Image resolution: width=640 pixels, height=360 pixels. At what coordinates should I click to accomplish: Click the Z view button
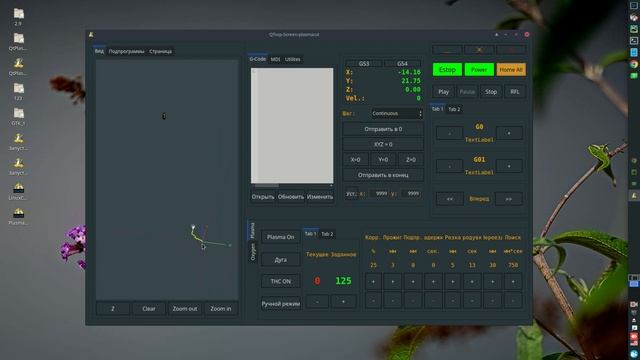[x=113, y=309]
